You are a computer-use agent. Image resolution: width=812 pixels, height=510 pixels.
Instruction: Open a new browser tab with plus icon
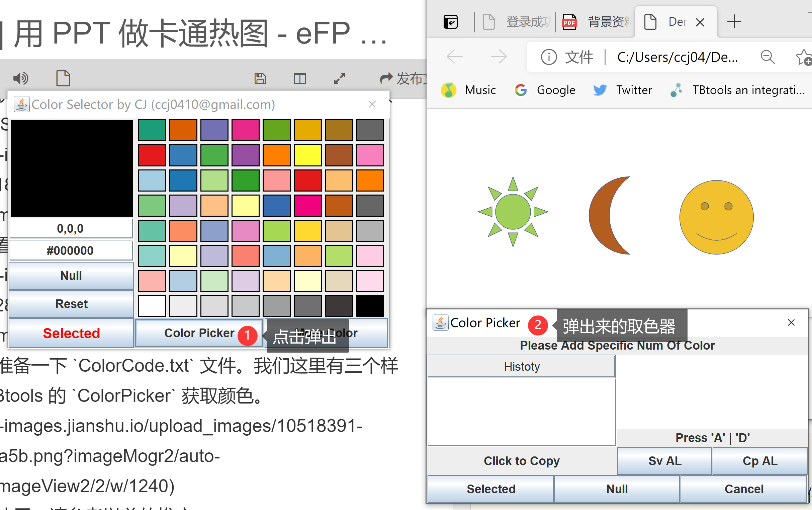[x=734, y=21]
